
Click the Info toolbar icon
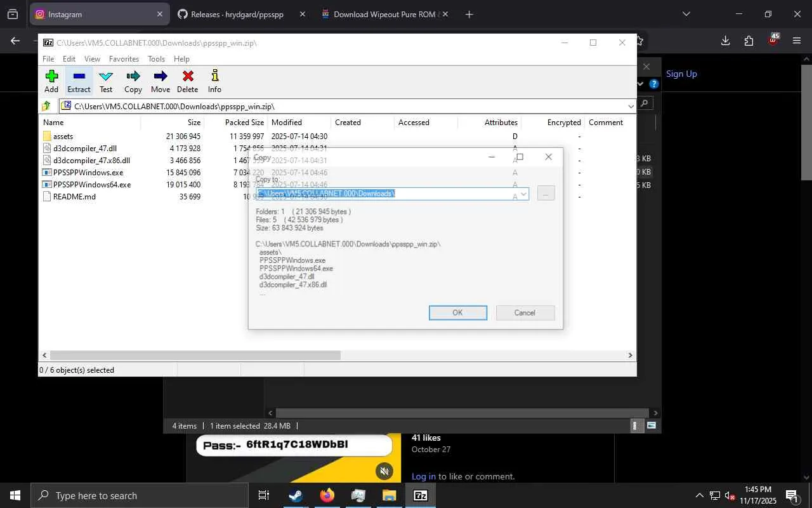tap(214, 81)
